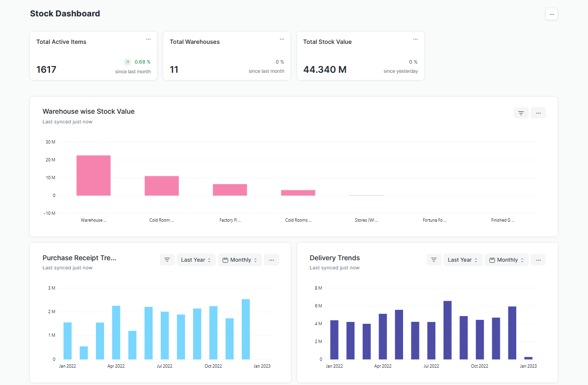Click the tallest pink Warehouse bar

pos(93,175)
